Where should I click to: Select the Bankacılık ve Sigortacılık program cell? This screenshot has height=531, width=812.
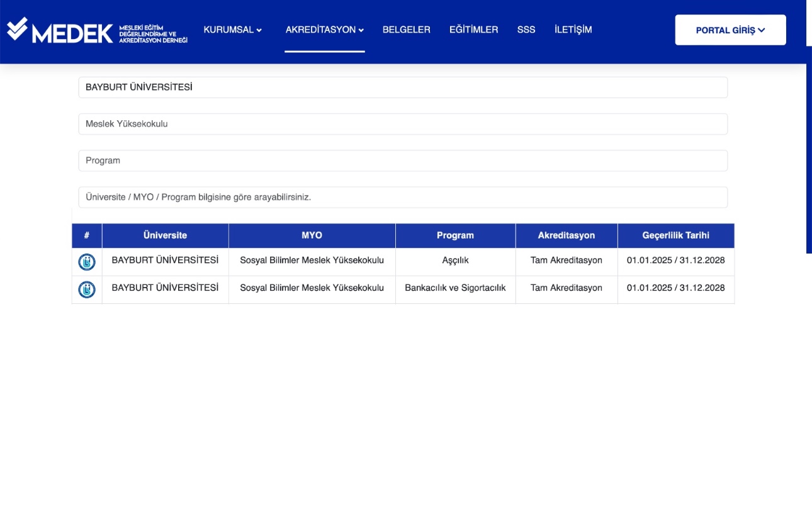pos(455,288)
